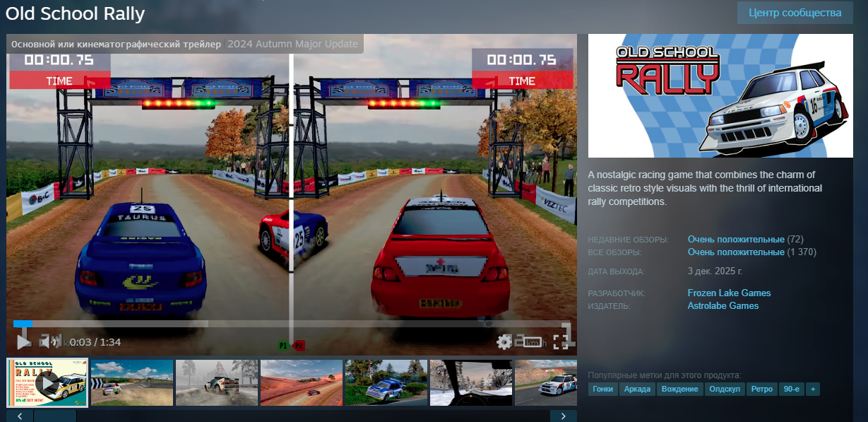The image size is (868, 422).
Task: Select the 'Ретро' tag
Action: click(x=762, y=389)
